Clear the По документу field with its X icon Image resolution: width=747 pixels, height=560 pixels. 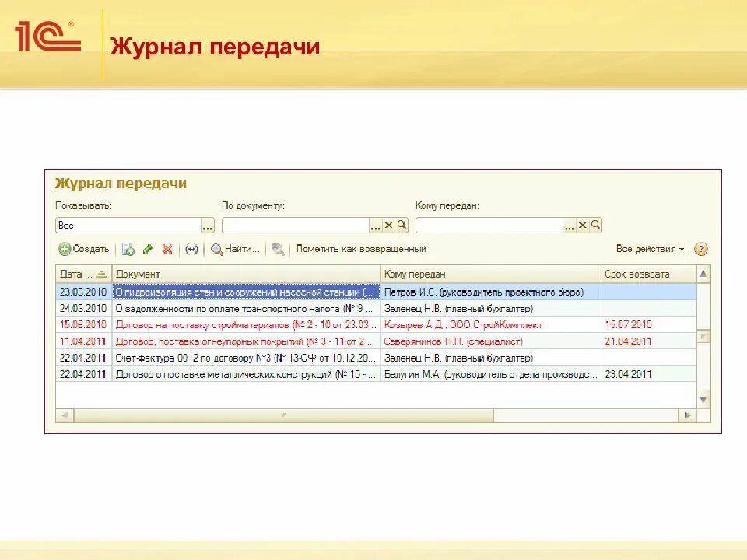[387, 224]
